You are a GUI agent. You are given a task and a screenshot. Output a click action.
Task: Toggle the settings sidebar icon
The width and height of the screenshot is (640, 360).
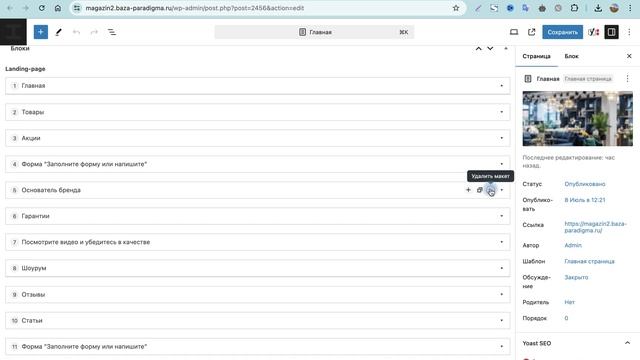(x=611, y=32)
